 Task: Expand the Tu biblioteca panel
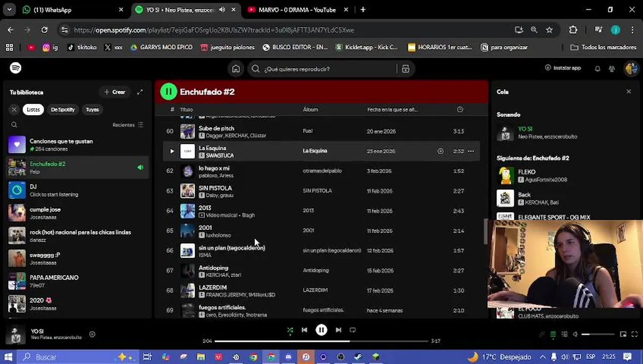pos(140,92)
